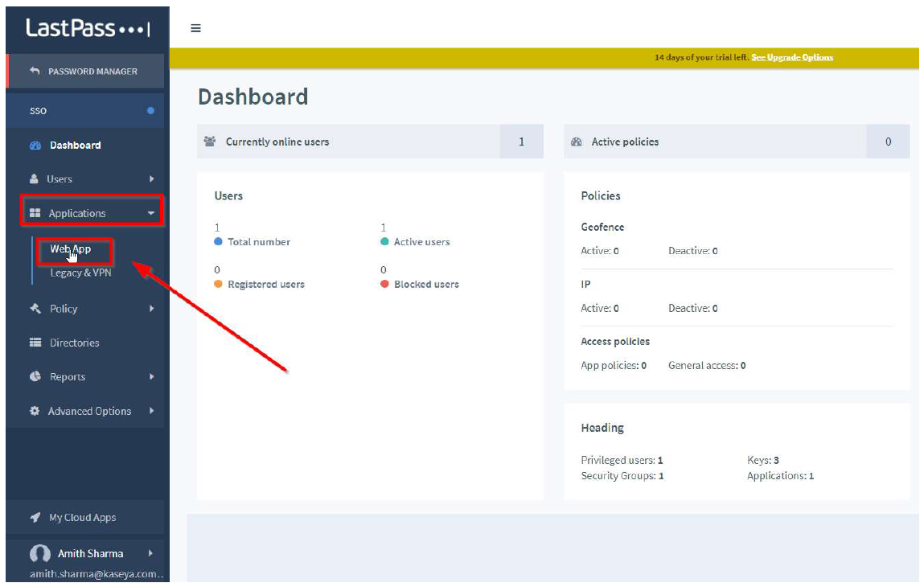Click the Applications grid icon

tap(35, 213)
